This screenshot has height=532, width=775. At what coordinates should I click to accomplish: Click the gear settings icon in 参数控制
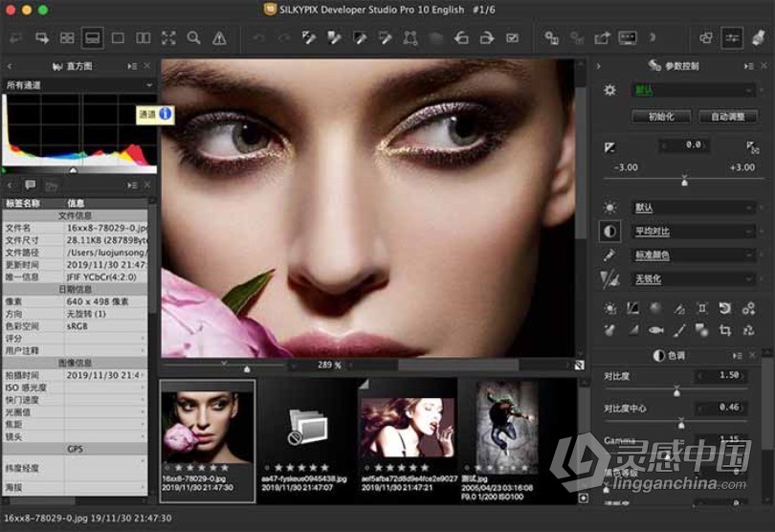click(x=609, y=91)
